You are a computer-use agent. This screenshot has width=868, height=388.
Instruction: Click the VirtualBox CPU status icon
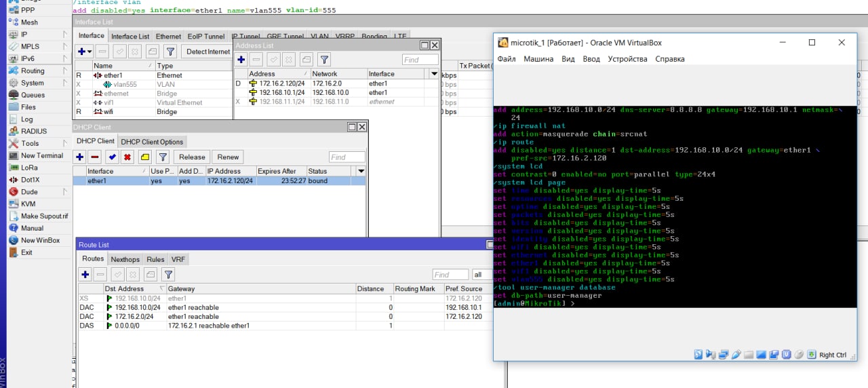tap(787, 355)
